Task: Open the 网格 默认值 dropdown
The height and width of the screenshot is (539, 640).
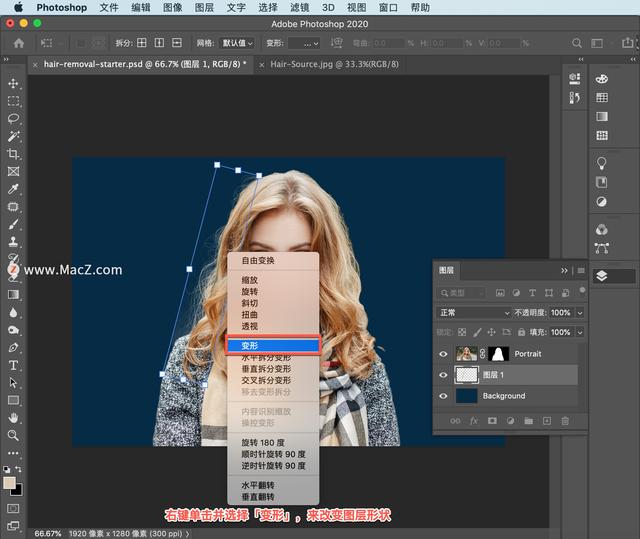Action: 240,43
